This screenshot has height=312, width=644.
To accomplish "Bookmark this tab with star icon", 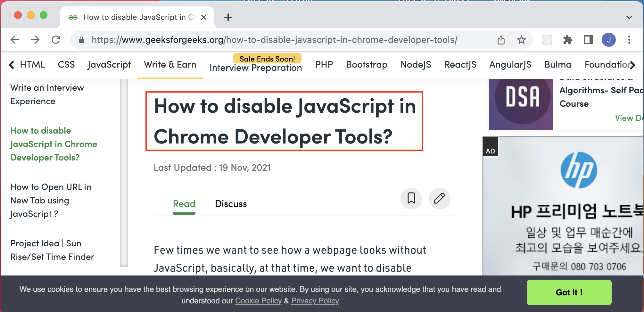I will pyautogui.click(x=522, y=40).
